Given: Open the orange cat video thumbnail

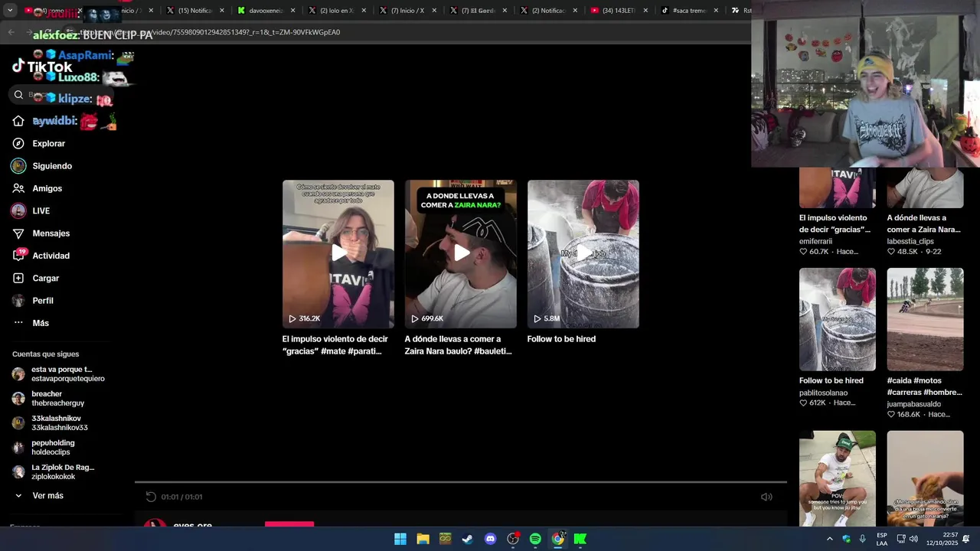Looking at the screenshot, I should (x=925, y=478).
